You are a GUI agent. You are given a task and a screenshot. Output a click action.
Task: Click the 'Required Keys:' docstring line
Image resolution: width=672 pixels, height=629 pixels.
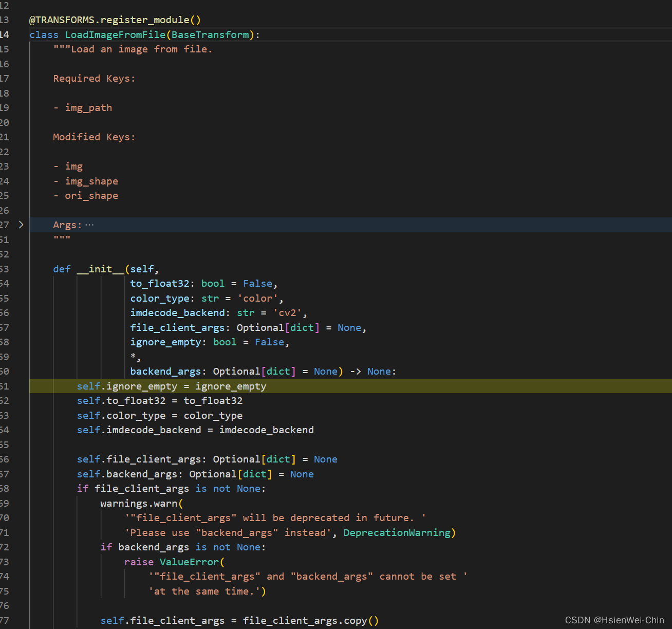pos(94,79)
